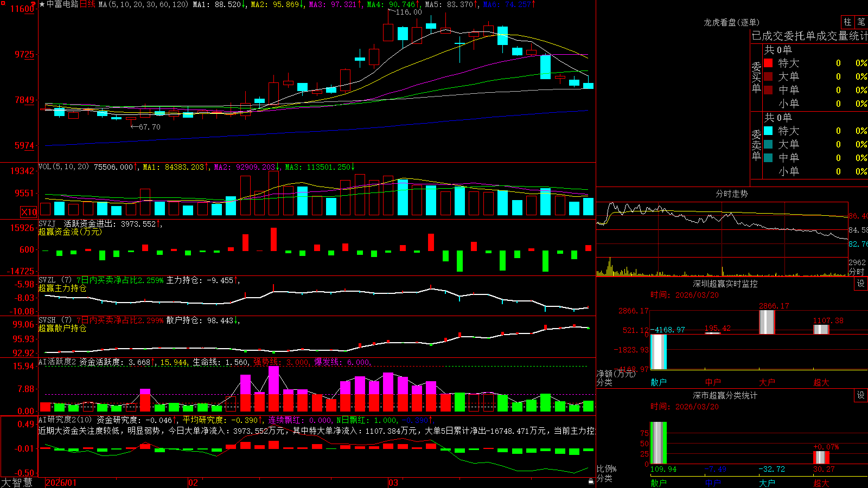The image size is (868, 488).
Task: Open settings 设 for 深圳超赢实时监控
Action: [x=861, y=284]
